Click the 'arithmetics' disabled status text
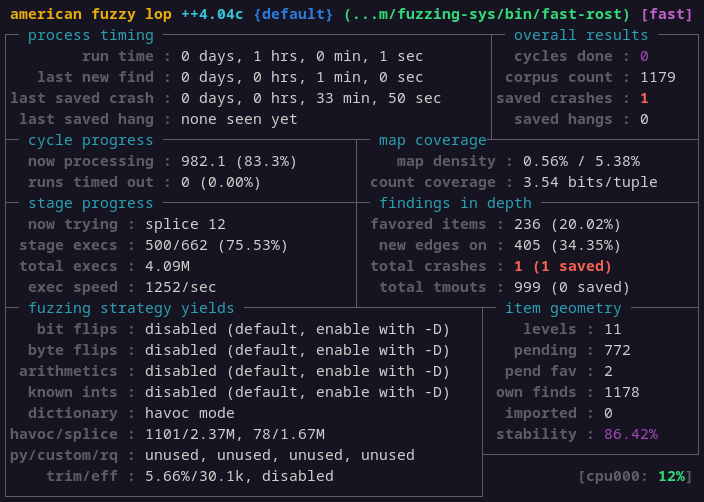The image size is (704, 502). [x=298, y=371]
